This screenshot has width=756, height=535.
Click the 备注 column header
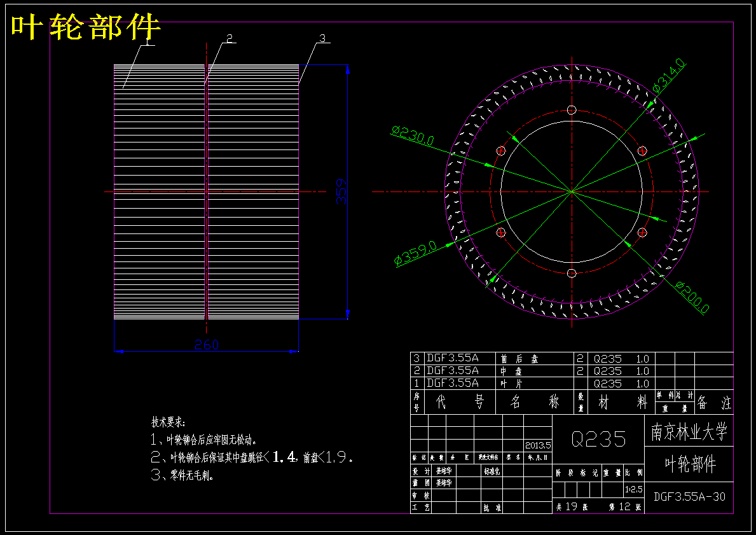[x=715, y=402]
